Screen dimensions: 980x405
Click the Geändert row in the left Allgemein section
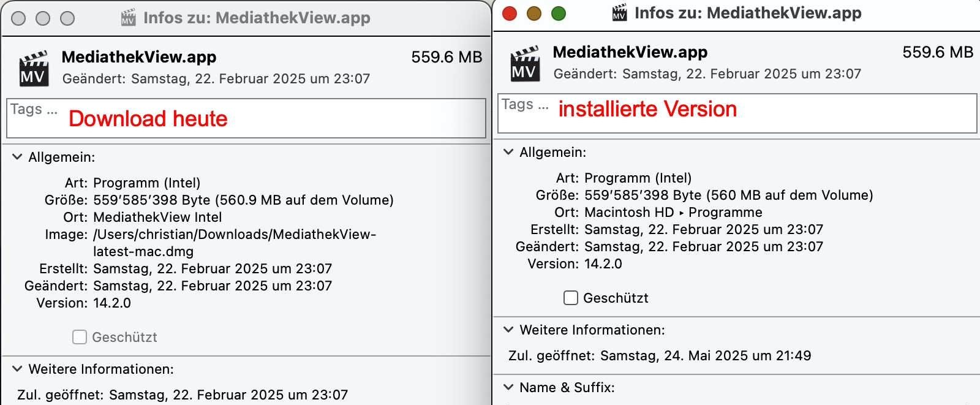coord(178,286)
